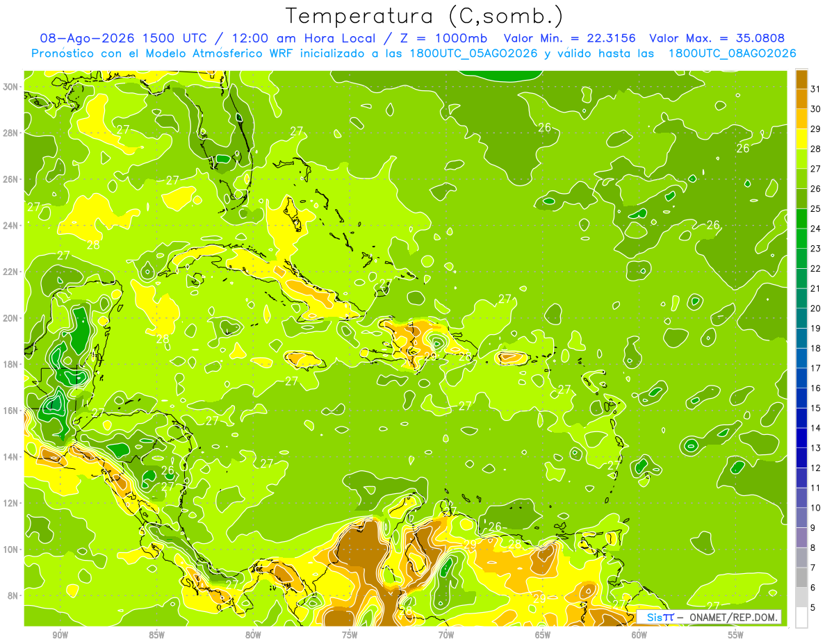Click the 18N latitude axis label
The height and width of the screenshot is (644, 834).
(10, 364)
